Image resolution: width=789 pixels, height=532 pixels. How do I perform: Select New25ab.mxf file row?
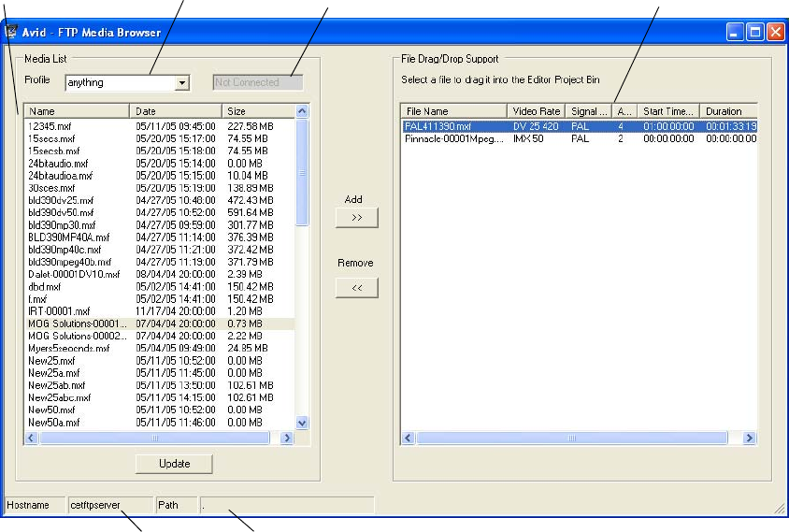160,385
